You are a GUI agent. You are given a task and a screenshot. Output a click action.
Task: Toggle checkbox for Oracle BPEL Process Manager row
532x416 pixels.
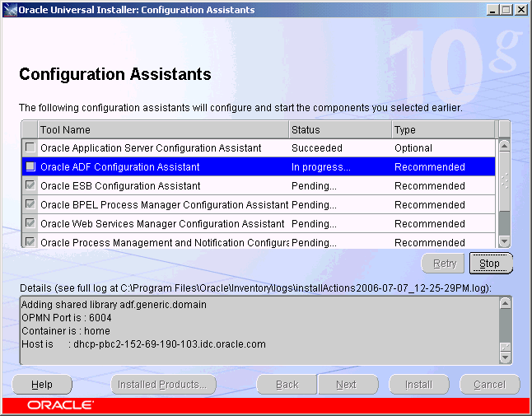[30, 204]
